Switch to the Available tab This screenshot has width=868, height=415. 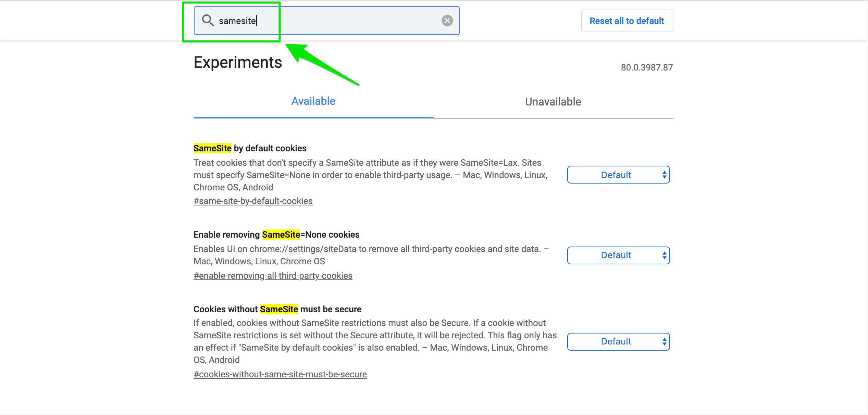click(313, 101)
